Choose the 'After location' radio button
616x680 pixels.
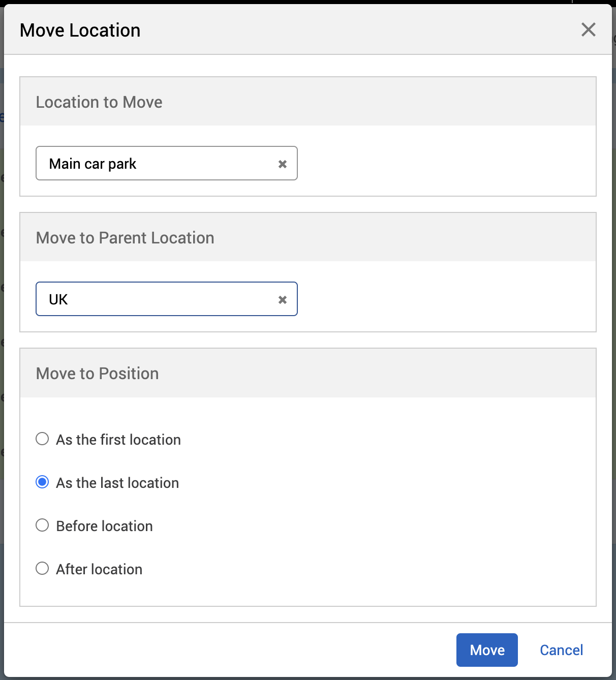coord(42,569)
